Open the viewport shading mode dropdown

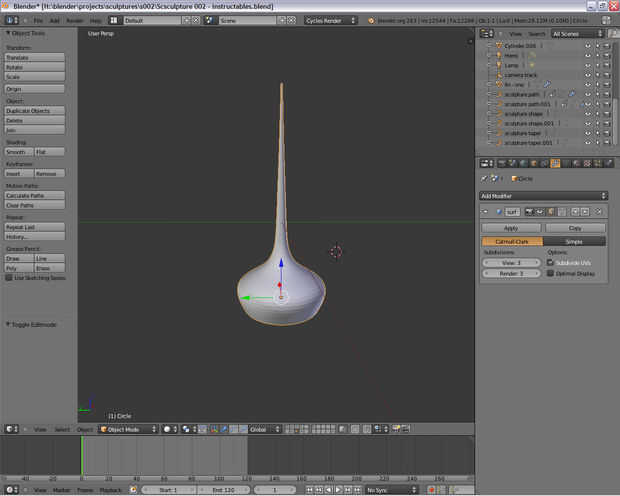tap(170, 429)
